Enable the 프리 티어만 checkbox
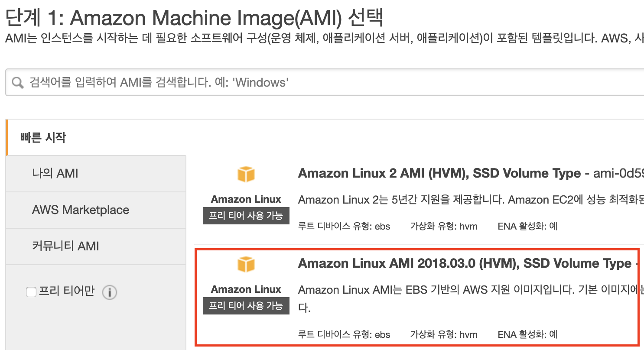The width and height of the screenshot is (644, 350). [31, 292]
